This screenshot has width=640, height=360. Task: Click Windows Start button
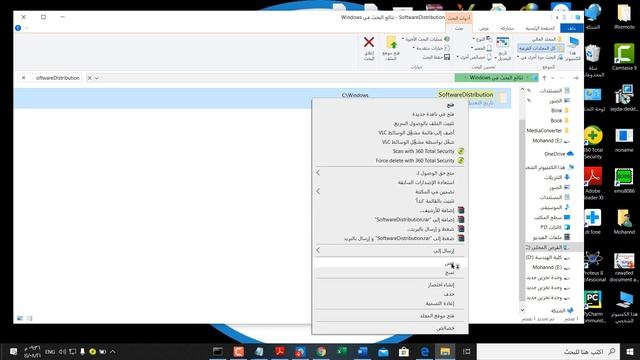click(x=630, y=351)
